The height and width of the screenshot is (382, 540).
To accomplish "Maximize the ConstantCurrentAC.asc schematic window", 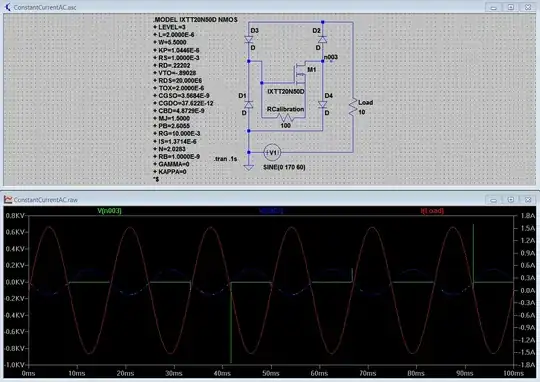I will [x=511, y=7].
